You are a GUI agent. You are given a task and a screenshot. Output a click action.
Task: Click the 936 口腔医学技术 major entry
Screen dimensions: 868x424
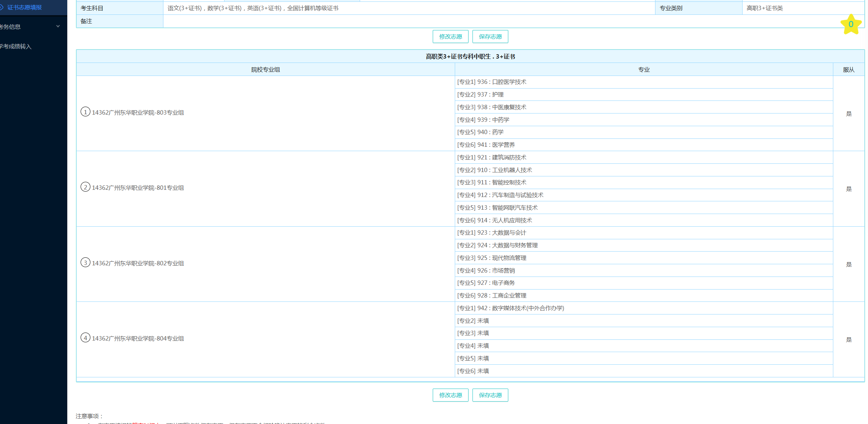(x=492, y=82)
